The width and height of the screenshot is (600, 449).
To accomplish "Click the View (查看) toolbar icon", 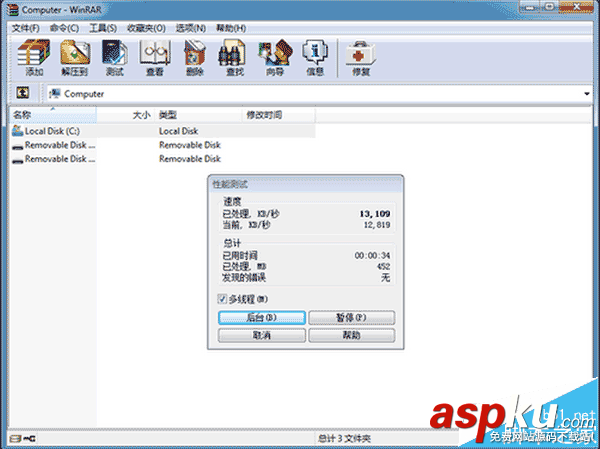I will (x=155, y=57).
